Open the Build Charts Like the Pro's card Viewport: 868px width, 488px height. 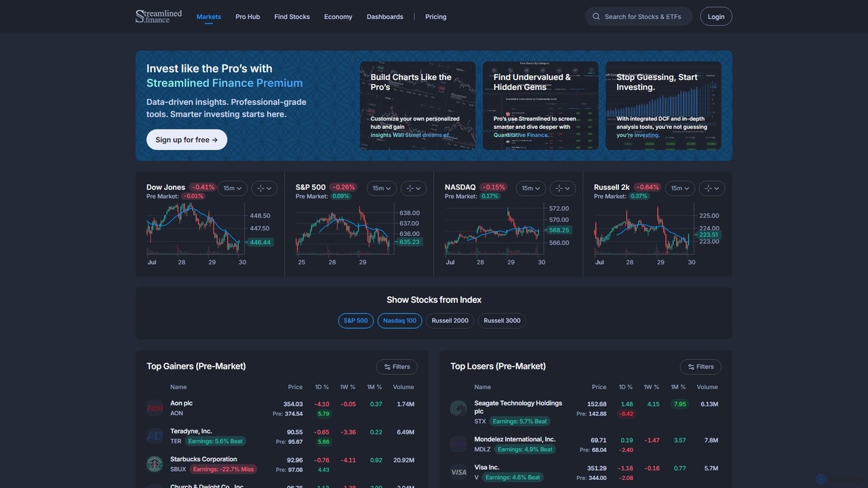[x=418, y=106]
